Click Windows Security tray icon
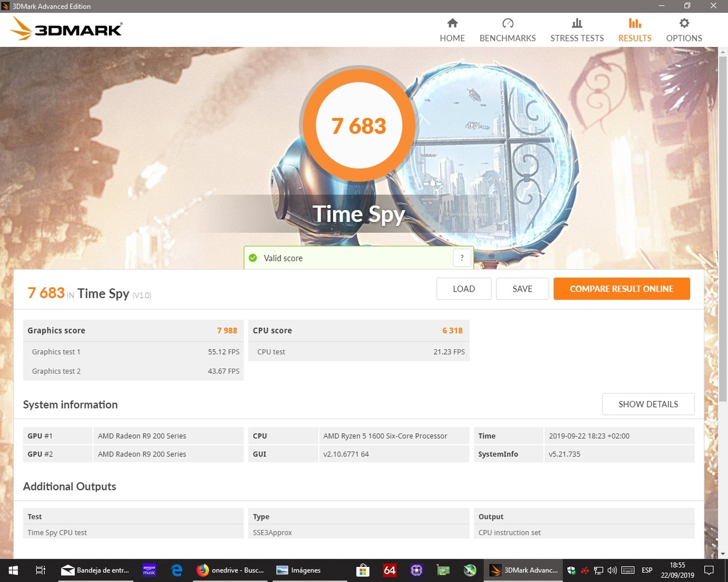The height and width of the screenshot is (582, 728). click(x=571, y=570)
